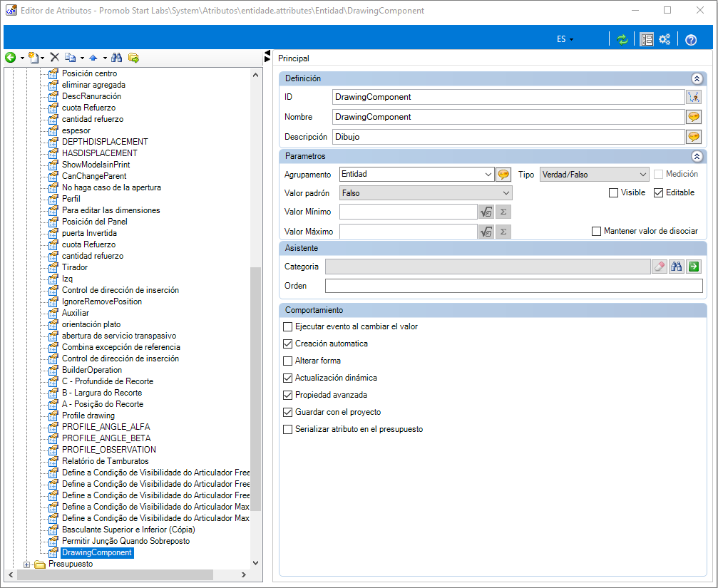This screenshot has width=718, height=588.
Task: Uncheck Guardar con el proyecto
Action: pyautogui.click(x=287, y=412)
